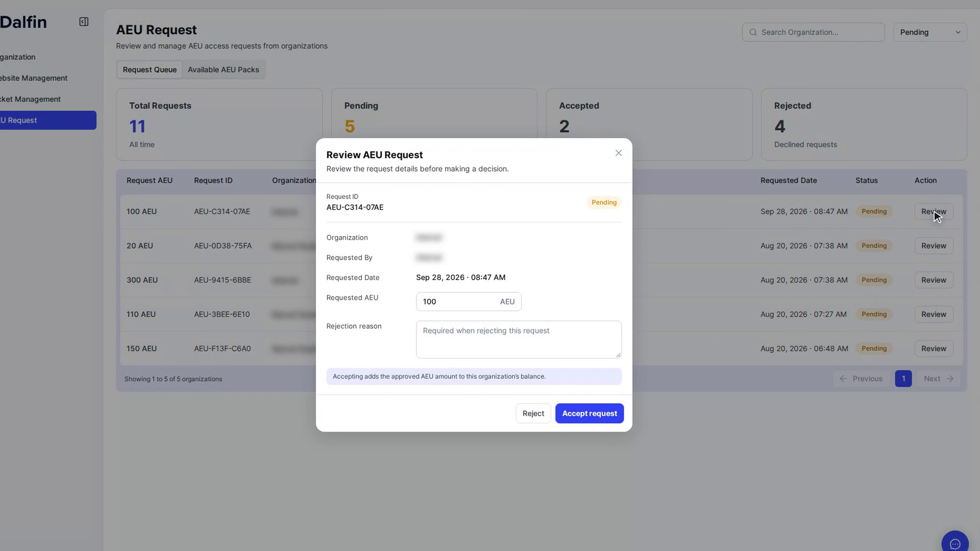Viewport: 980px width, 551px height.
Task: Review the AEU-F13F-C6A0 request
Action: point(934,348)
